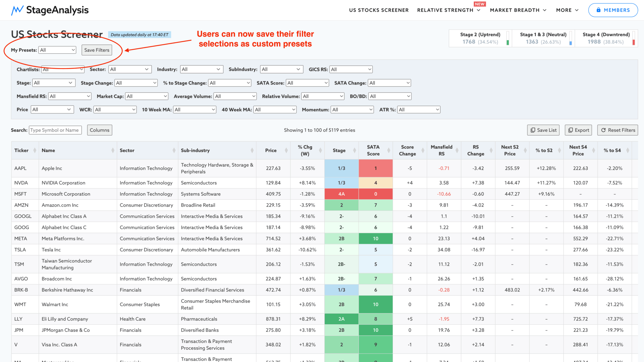This screenshot has height=362, width=644.
Task: Open US Stocks Screener nav item
Action: pos(379,10)
